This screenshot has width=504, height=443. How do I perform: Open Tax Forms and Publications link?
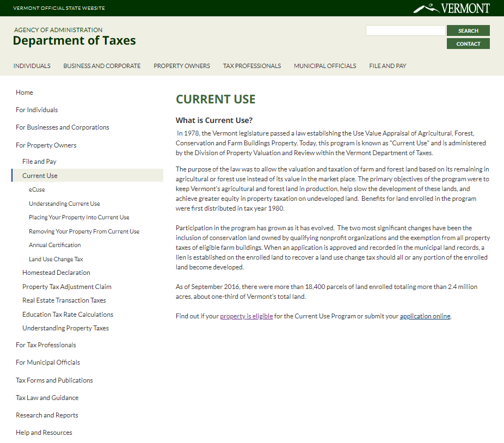(54, 380)
